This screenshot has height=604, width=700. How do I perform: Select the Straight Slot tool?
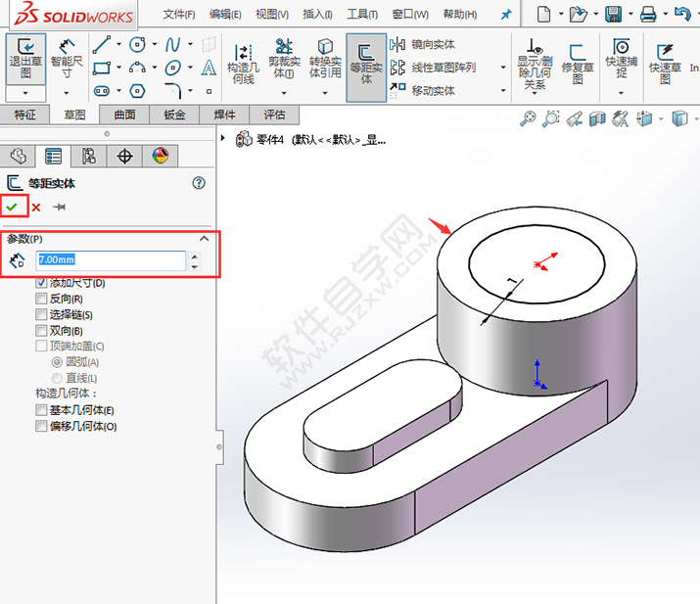point(102,91)
